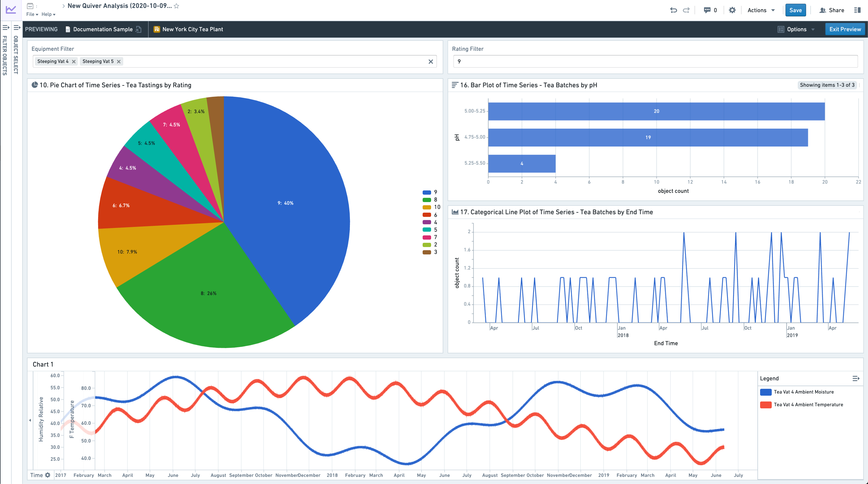Star the New Quiver Analysis as favorite

coord(176,6)
